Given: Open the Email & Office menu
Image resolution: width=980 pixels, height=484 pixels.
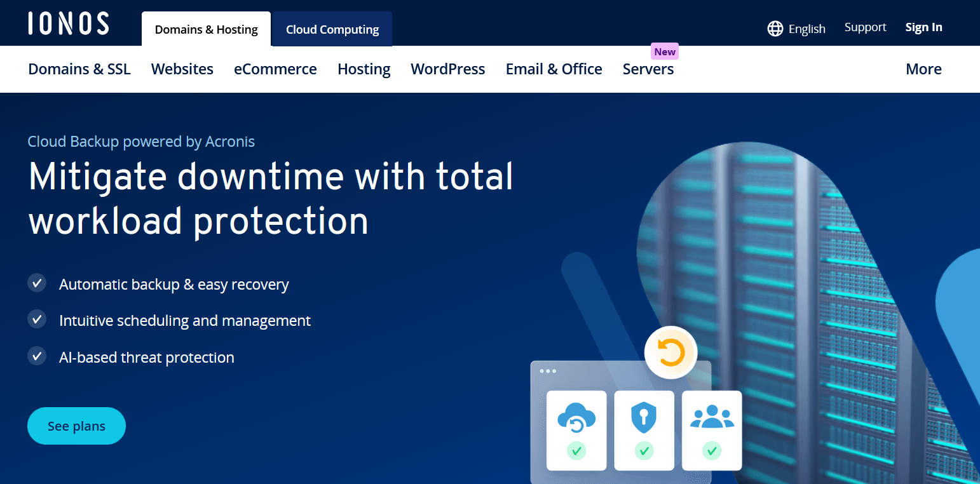Looking at the screenshot, I should (554, 69).
